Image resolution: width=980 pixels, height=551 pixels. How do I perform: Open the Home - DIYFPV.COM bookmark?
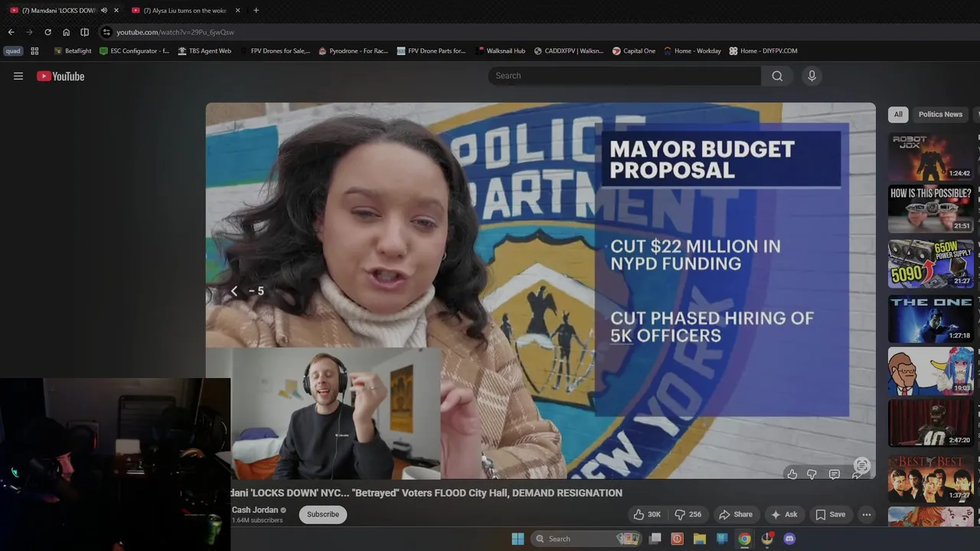coord(763,51)
